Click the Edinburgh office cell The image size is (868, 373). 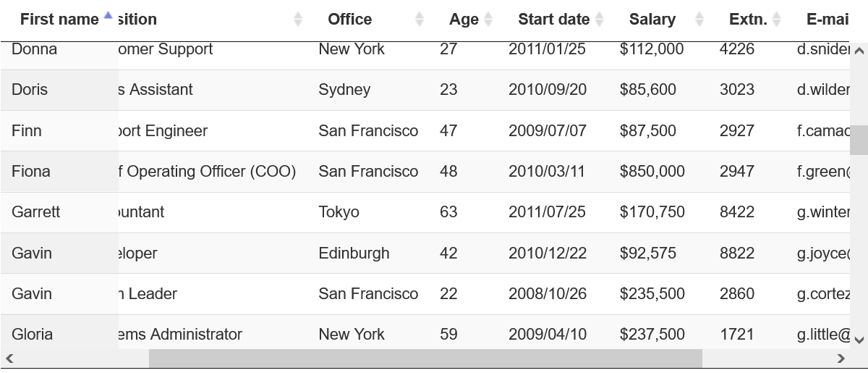[x=354, y=253]
